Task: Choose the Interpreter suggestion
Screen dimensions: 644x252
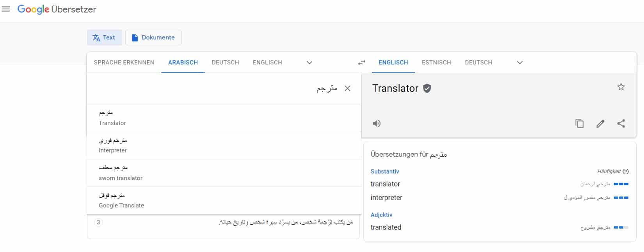Action: (224, 145)
